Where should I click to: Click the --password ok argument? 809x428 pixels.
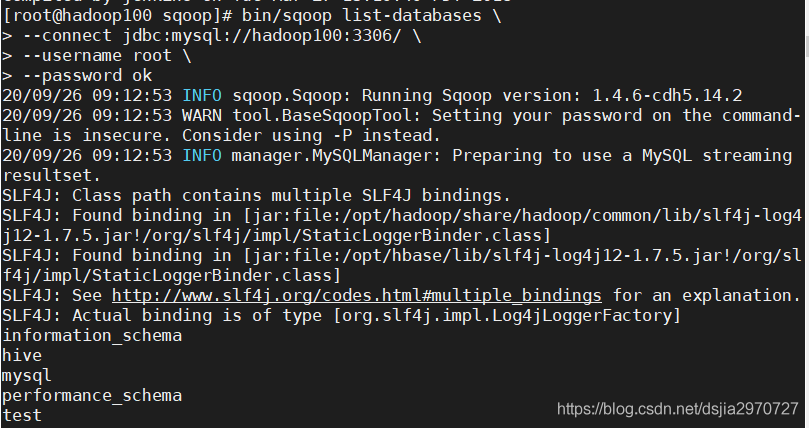[x=87, y=76]
